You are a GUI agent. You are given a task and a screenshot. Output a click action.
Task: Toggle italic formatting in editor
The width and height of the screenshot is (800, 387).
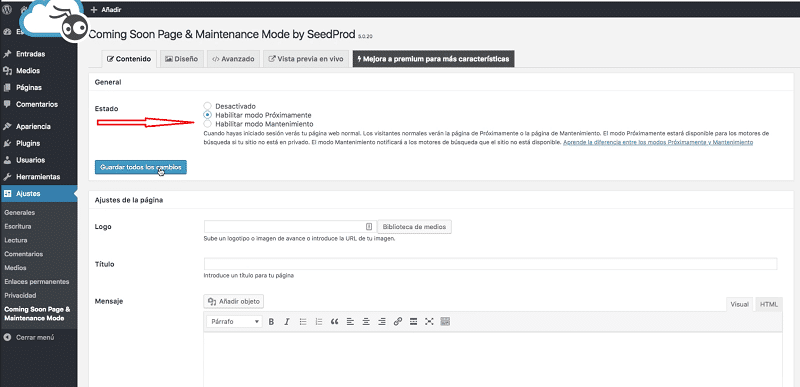point(287,322)
